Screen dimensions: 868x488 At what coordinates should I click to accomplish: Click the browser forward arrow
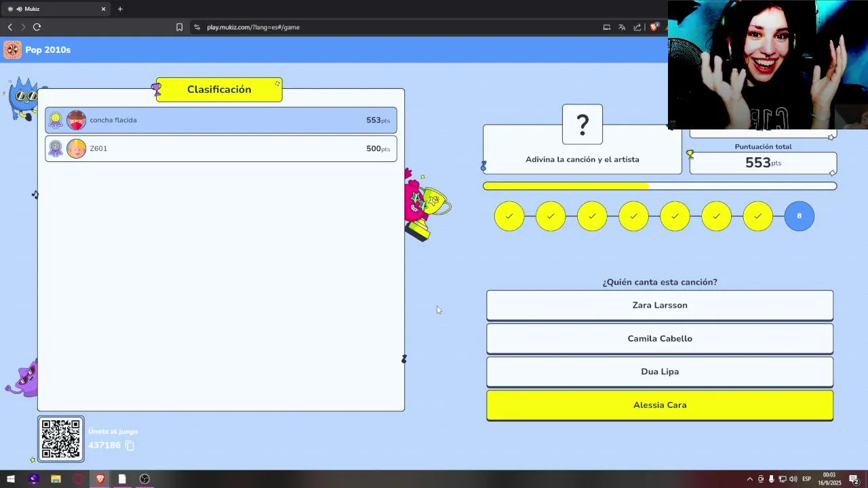pos(23,27)
